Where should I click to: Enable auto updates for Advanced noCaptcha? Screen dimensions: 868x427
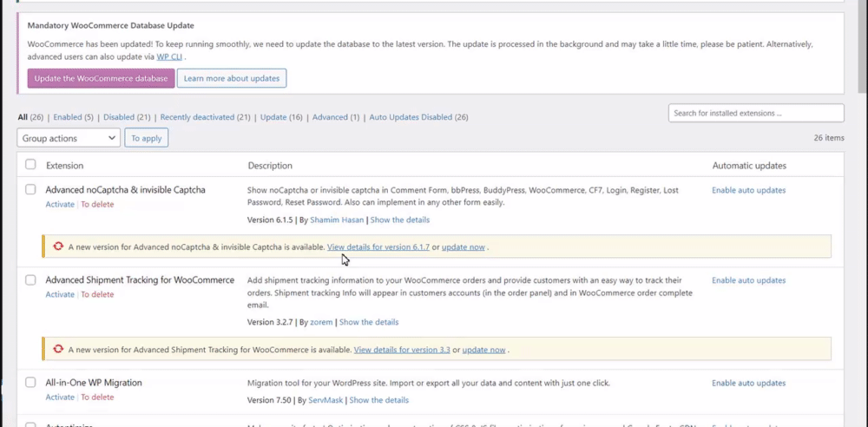click(748, 190)
